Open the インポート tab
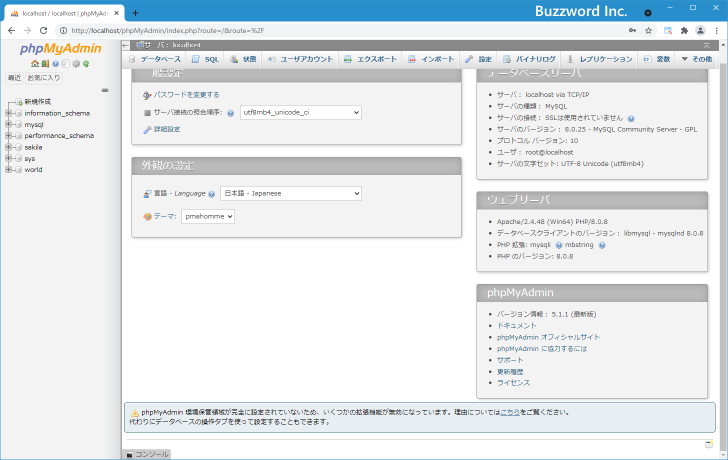The width and height of the screenshot is (728, 460). [431, 59]
